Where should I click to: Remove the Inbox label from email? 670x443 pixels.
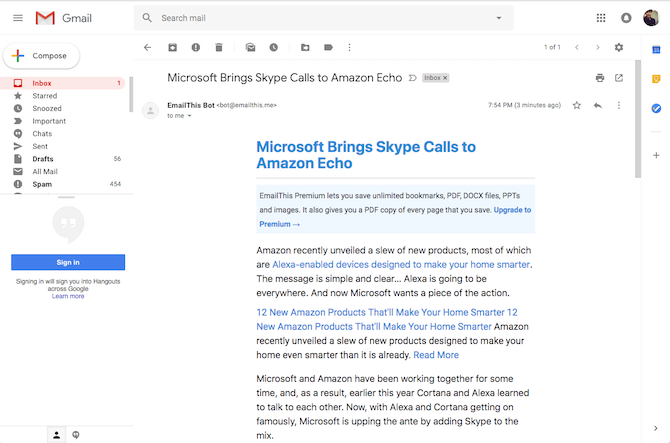point(445,78)
